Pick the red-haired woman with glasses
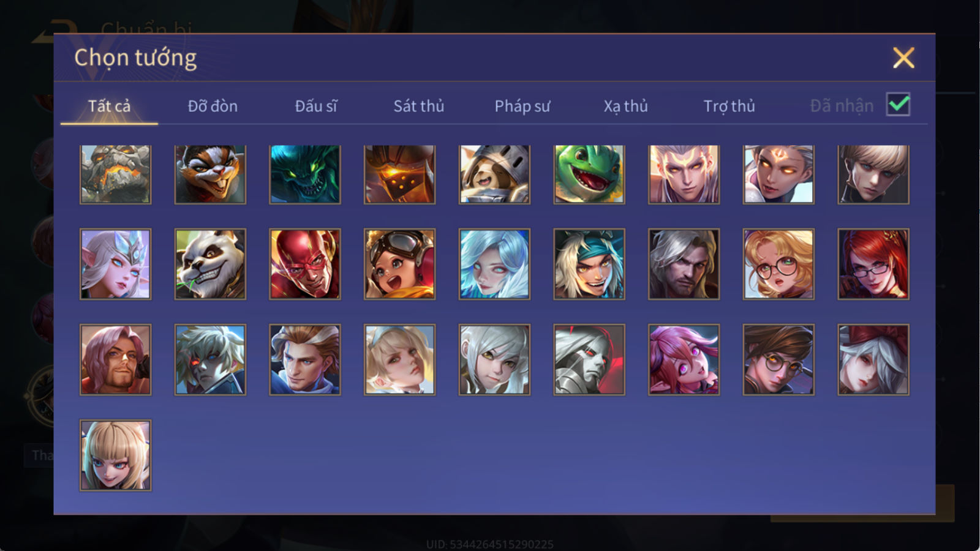Screen dimensions: 980x551 click(x=873, y=264)
